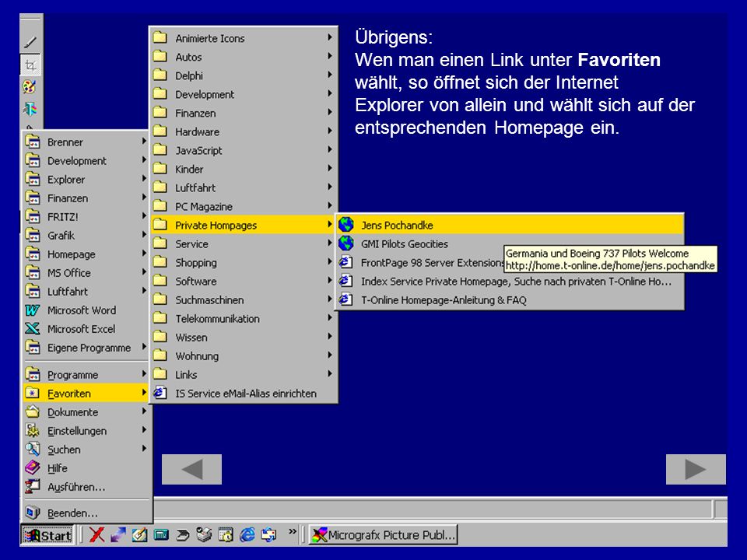Open the Private Hompages favorites folder
The height and width of the screenshot is (560, 747).
[243, 225]
